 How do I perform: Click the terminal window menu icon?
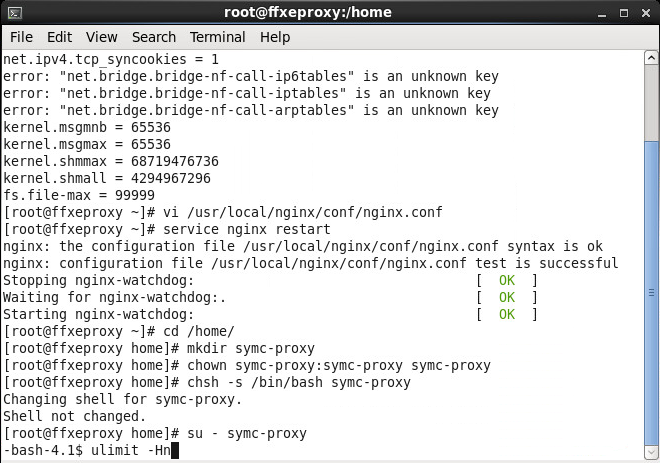[x=14, y=13]
